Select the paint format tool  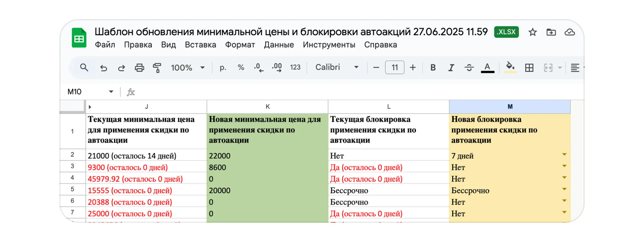[157, 68]
